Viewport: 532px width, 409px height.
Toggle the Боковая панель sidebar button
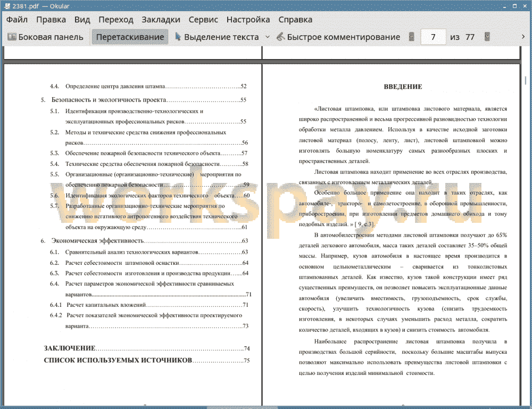[45, 37]
